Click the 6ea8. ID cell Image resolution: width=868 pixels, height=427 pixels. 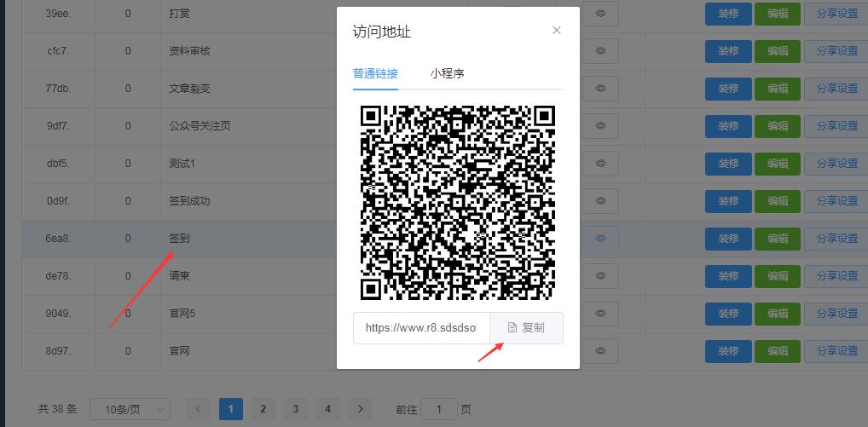coord(58,239)
